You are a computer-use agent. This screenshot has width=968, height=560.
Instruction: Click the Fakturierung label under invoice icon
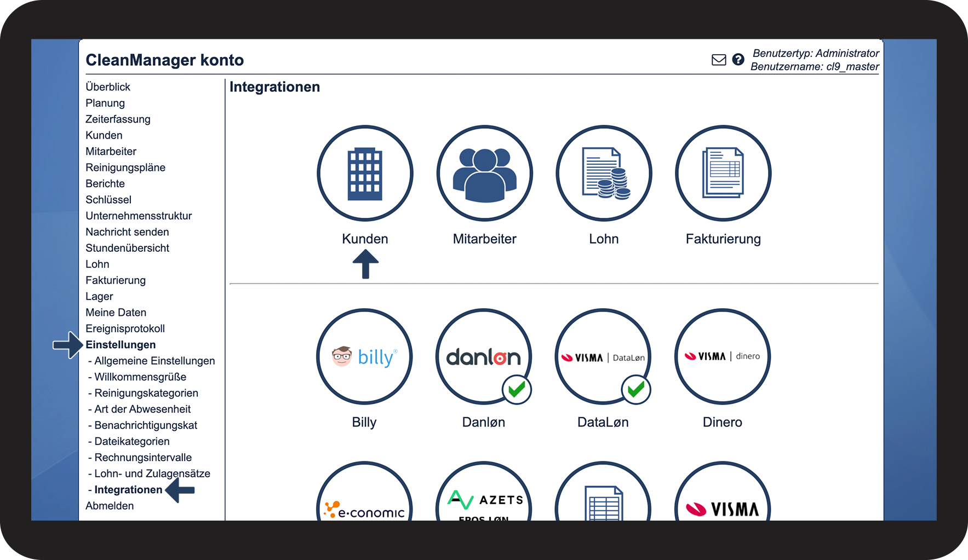point(723,239)
